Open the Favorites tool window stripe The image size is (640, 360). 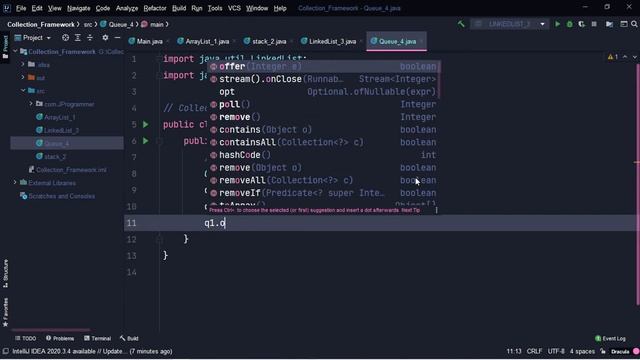coord(5,312)
